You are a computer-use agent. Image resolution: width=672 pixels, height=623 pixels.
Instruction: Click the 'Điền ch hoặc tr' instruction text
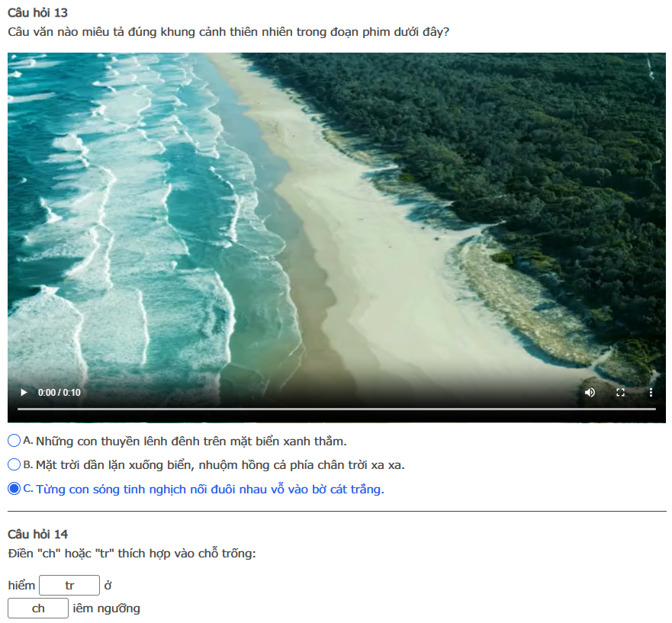(x=132, y=554)
